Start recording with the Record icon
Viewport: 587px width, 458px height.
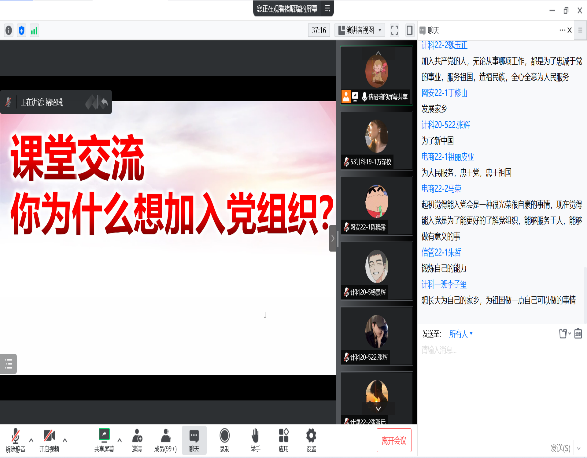[225, 440]
